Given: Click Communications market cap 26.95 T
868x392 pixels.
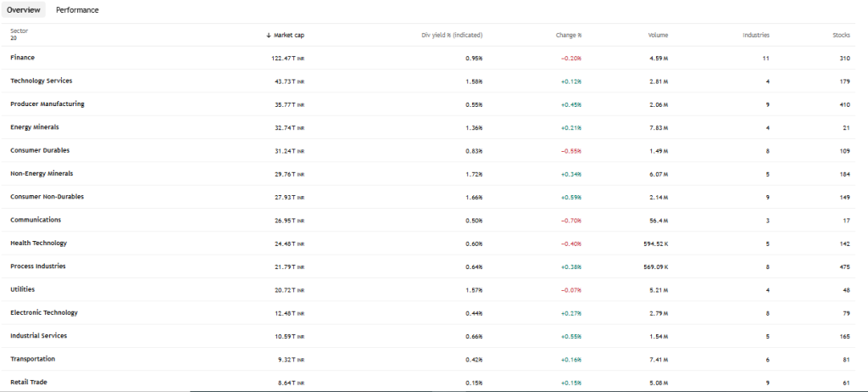Looking at the screenshot, I should pyautogui.click(x=289, y=221).
